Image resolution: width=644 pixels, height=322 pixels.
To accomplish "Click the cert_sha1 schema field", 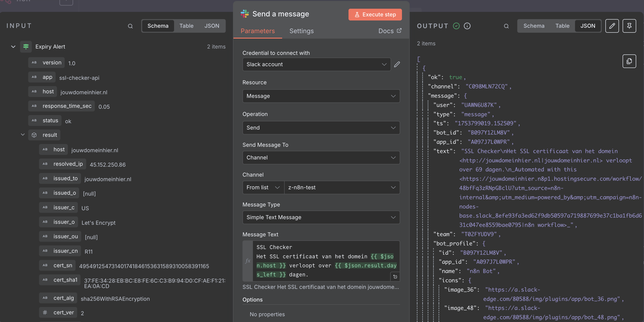I will tap(60, 280).
